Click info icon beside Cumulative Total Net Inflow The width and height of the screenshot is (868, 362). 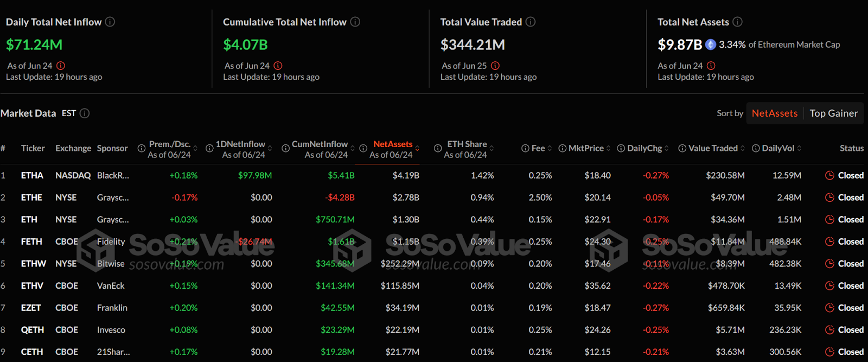click(355, 22)
